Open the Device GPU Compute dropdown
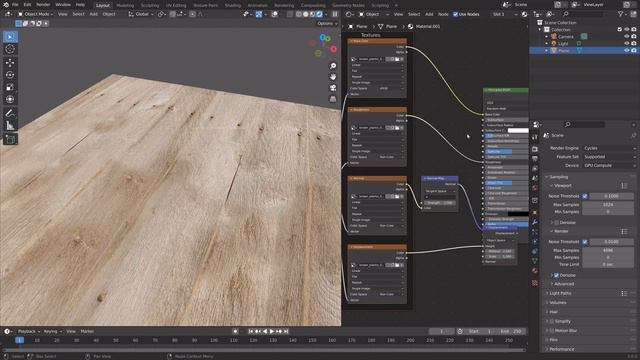 pyautogui.click(x=609, y=165)
